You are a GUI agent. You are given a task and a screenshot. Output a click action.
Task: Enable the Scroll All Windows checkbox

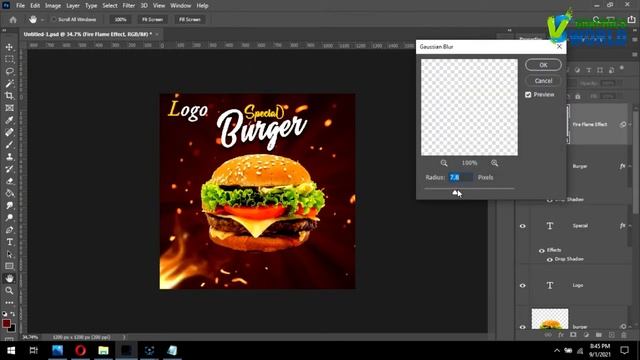(53, 19)
